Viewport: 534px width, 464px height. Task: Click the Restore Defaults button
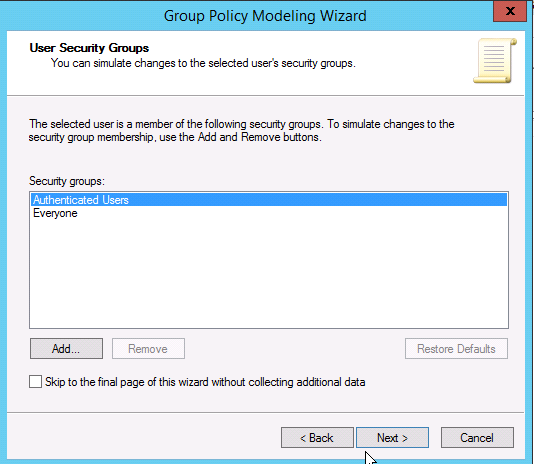tap(456, 349)
